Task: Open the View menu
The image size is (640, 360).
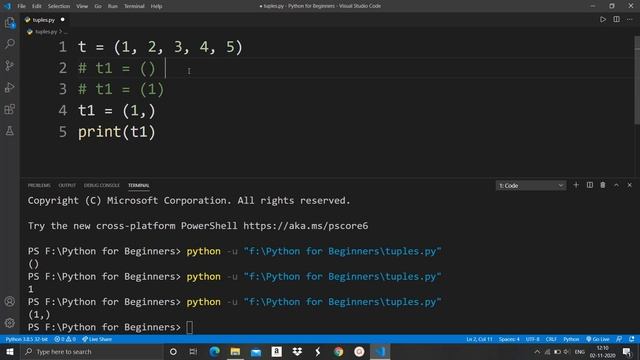Action: point(82,6)
